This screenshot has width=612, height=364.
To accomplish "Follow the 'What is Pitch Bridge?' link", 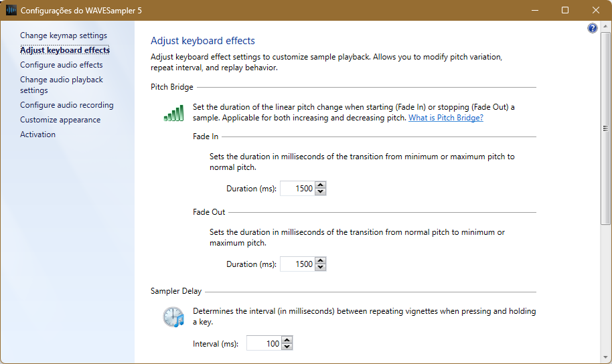I will (446, 118).
